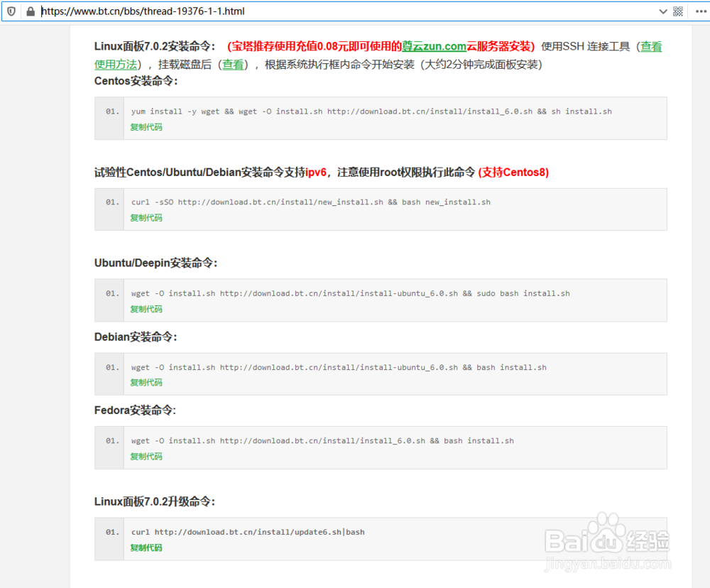Click the Ubuntu/Deepin安装命令 heading
The height and width of the screenshot is (588, 710).
pos(155,263)
